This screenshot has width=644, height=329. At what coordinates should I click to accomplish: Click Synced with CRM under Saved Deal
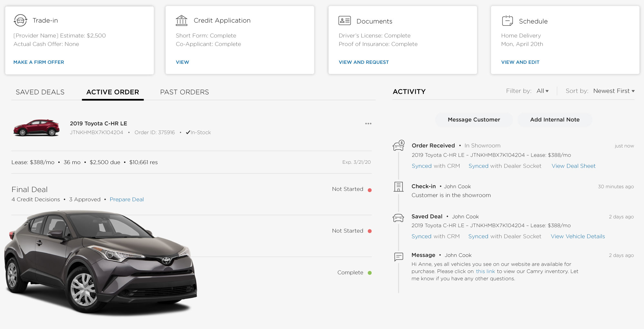436,236
